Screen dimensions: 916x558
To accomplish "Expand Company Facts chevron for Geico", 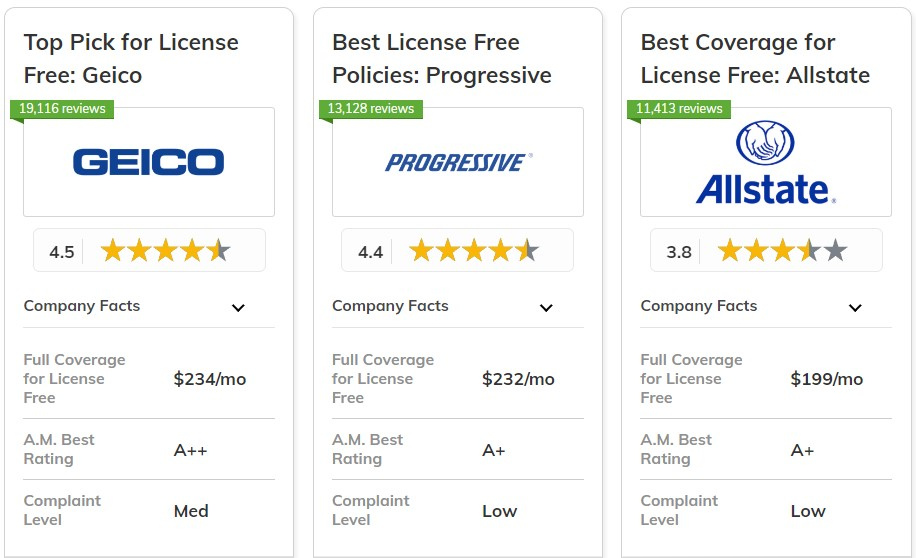I will click(x=238, y=308).
